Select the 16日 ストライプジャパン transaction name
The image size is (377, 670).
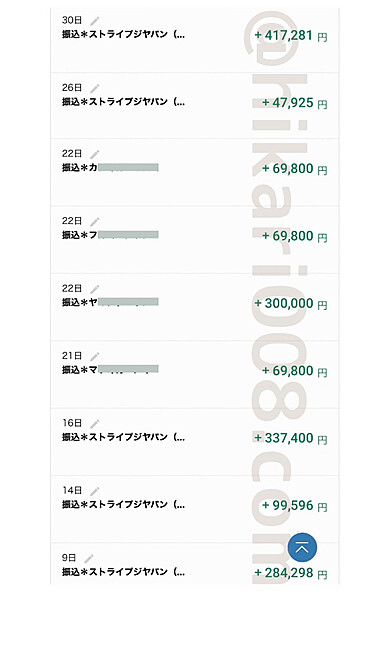click(x=124, y=437)
